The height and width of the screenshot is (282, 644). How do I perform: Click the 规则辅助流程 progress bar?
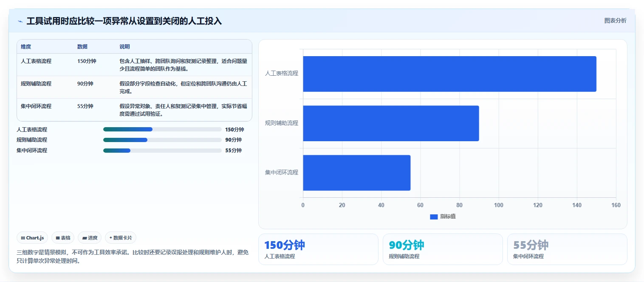click(x=162, y=140)
